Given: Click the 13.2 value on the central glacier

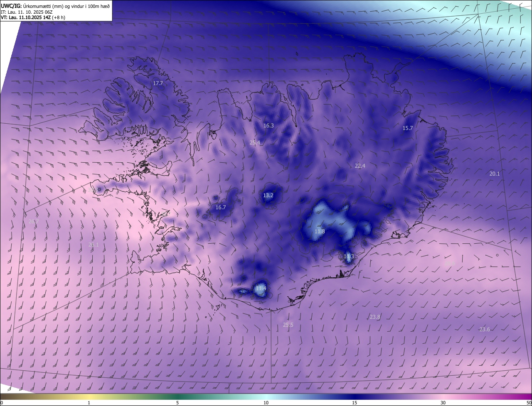Looking at the screenshot, I should (x=268, y=196).
